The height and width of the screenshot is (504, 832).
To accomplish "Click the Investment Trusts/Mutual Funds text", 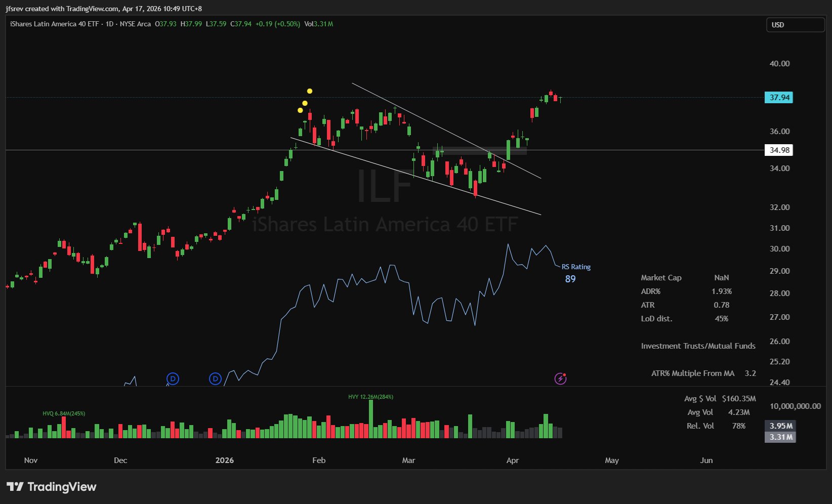I will (698, 346).
